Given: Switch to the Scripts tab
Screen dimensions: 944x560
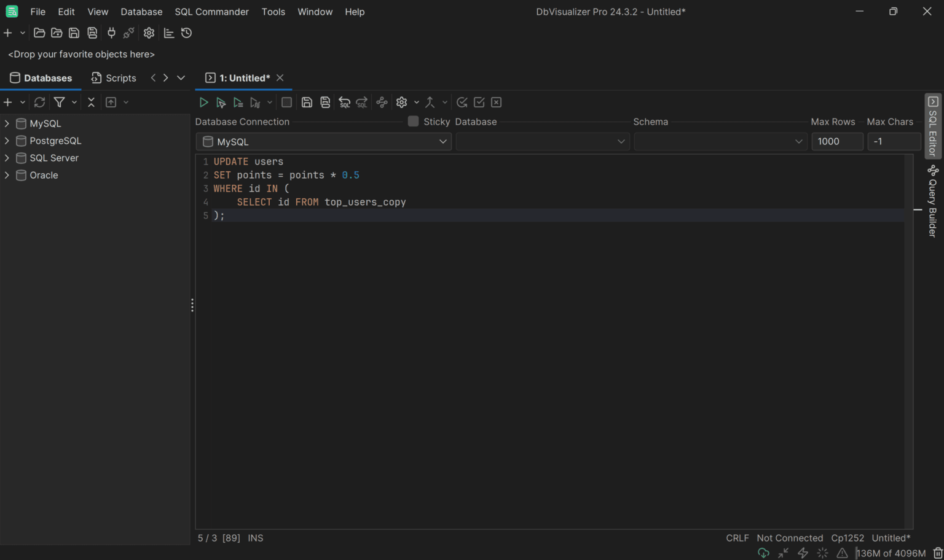Looking at the screenshot, I should (113, 77).
